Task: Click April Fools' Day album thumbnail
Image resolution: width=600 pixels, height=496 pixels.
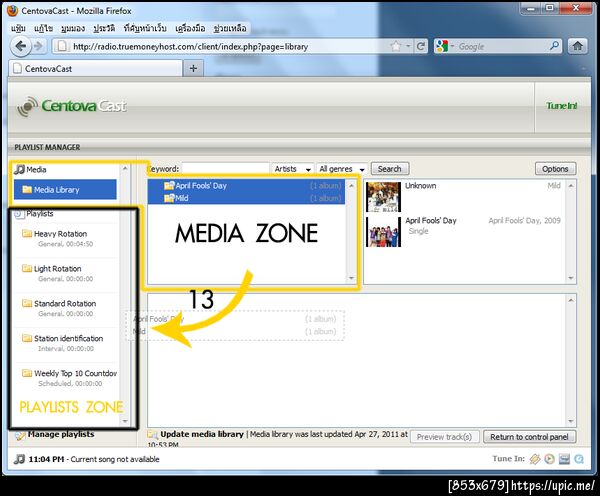Action: pyautogui.click(x=383, y=232)
